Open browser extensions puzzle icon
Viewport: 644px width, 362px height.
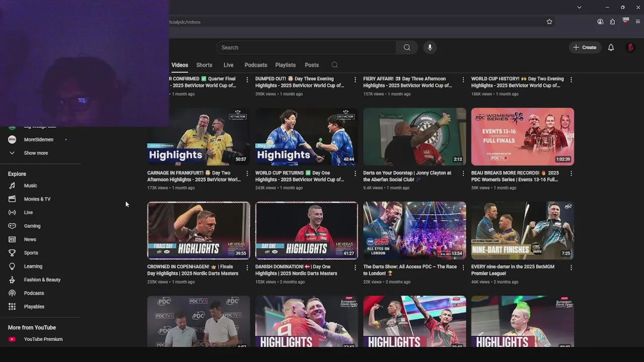(612, 22)
